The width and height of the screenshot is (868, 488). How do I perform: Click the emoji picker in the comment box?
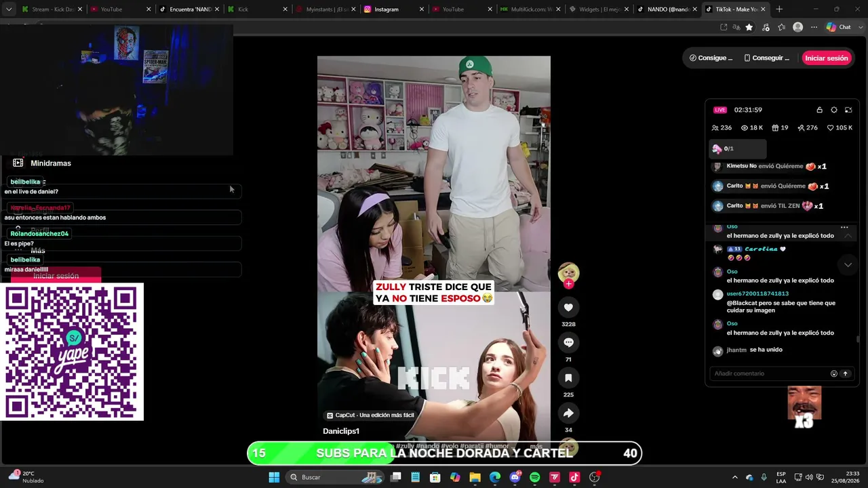(x=834, y=373)
